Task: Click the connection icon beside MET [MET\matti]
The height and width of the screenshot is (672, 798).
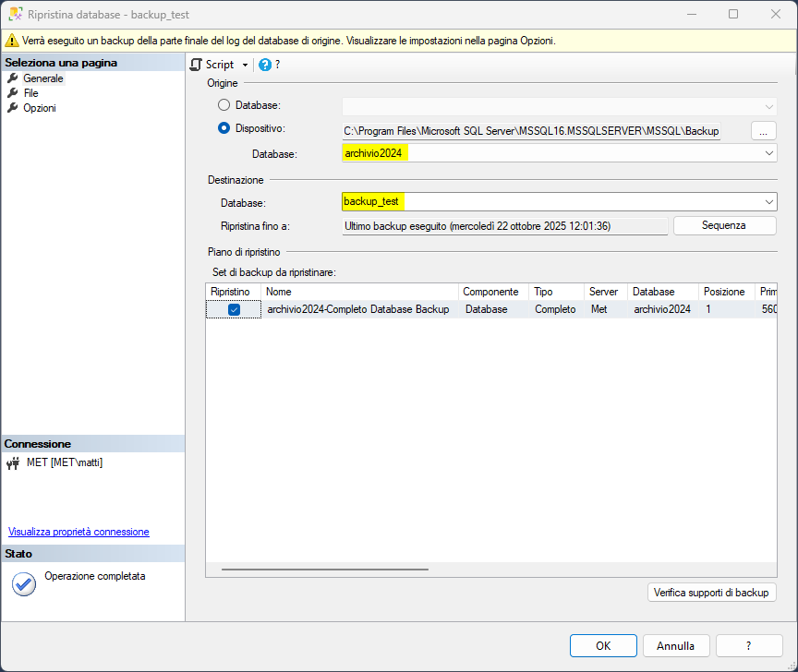Action: click(13, 462)
